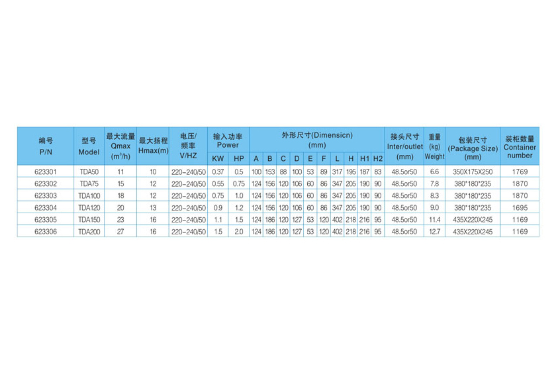Click the 1.2 HP value
This screenshot has height=392, width=560.
click(239, 208)
